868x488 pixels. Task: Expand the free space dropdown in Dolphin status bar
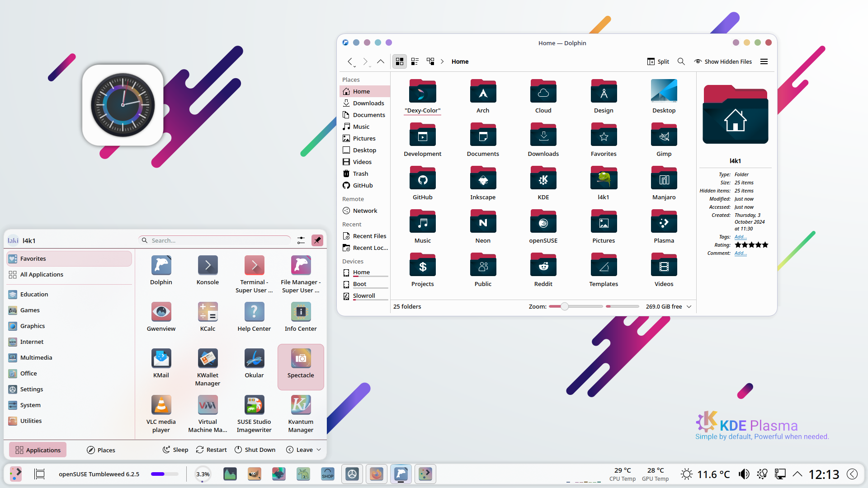click(x=689, y=306)
